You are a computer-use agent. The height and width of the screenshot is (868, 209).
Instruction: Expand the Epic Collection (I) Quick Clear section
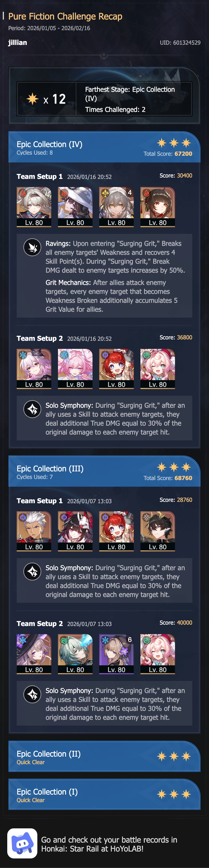click(x=104, y=794)
